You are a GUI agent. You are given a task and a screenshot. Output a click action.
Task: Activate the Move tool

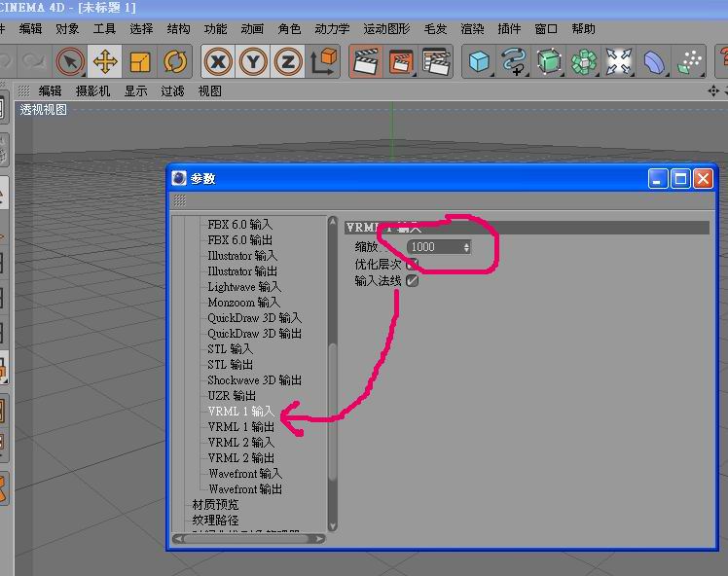(x=105, y=61)
